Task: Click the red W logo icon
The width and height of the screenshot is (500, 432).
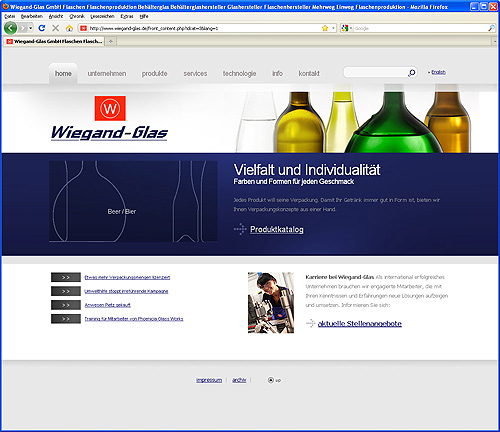Action: point(110,108)
